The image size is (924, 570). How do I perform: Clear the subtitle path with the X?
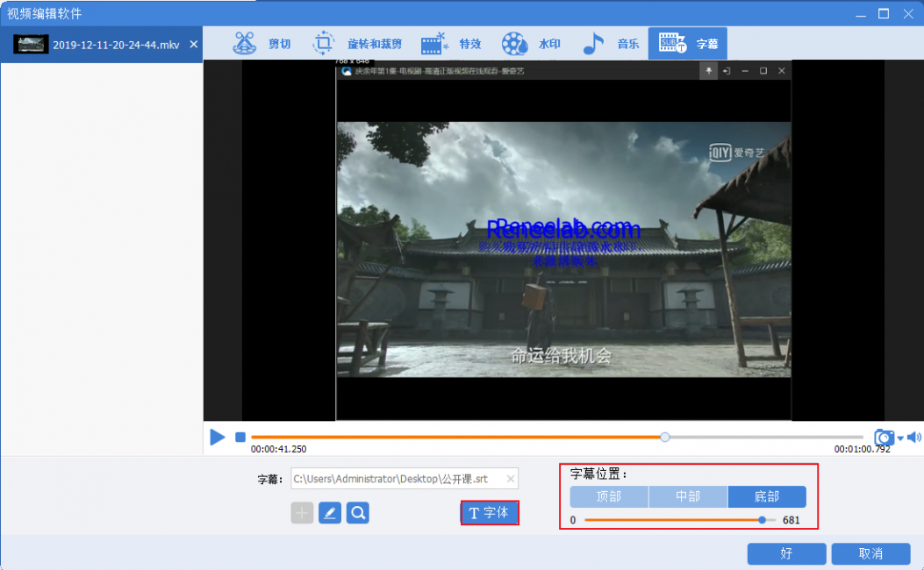click(x=511, y=480)
